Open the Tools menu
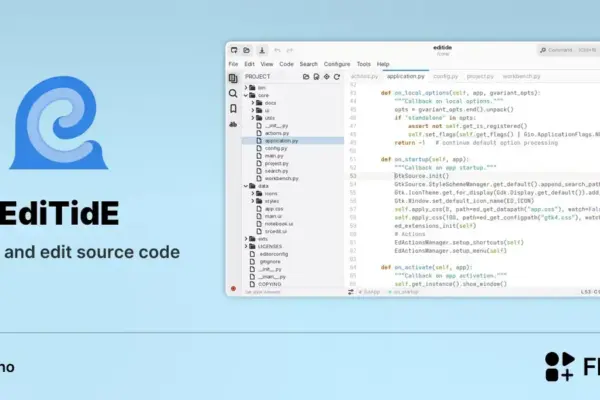 pyautogui.click(x=364, y=64)
